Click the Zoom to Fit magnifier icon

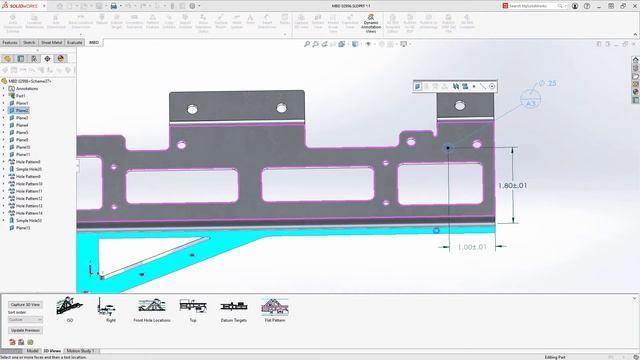click(307, 44)
